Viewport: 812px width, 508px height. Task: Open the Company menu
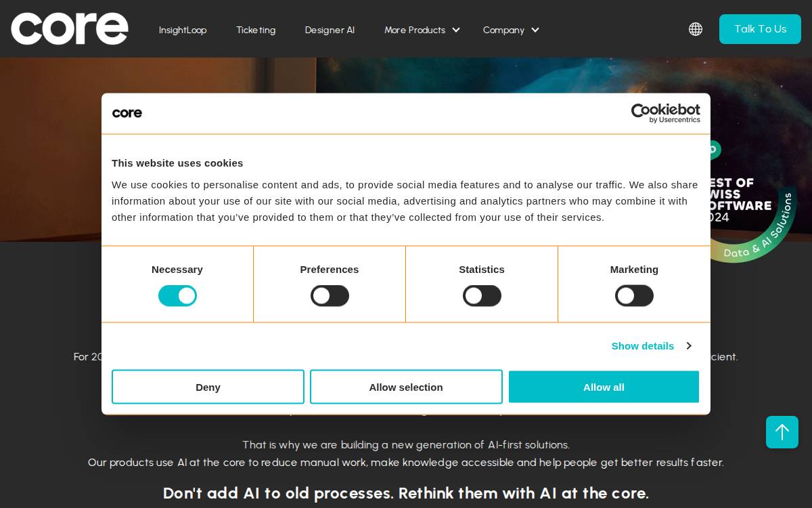coord(503,30)
